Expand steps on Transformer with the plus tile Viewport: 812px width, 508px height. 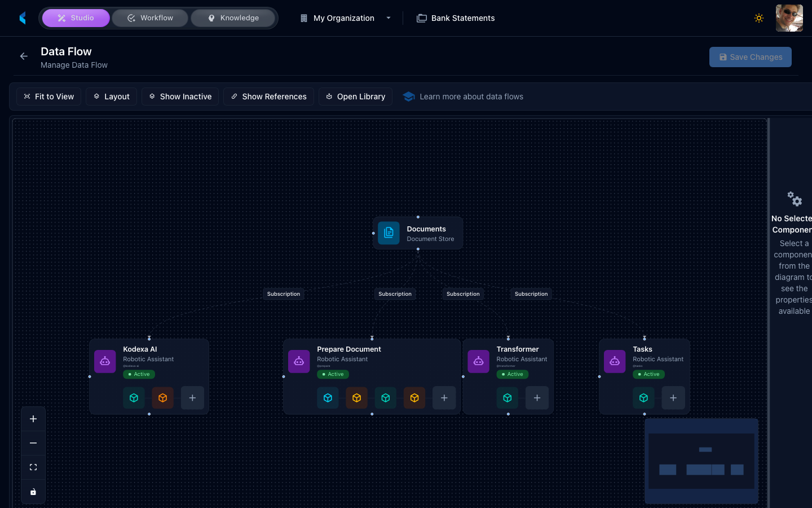click(537, 397)
